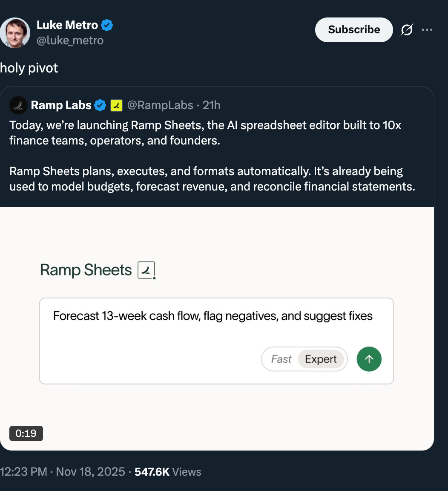Screen dimensions: 448x491
Task: Click Ramp Labs' blue verified checkmark
Action: pos(100,105)
